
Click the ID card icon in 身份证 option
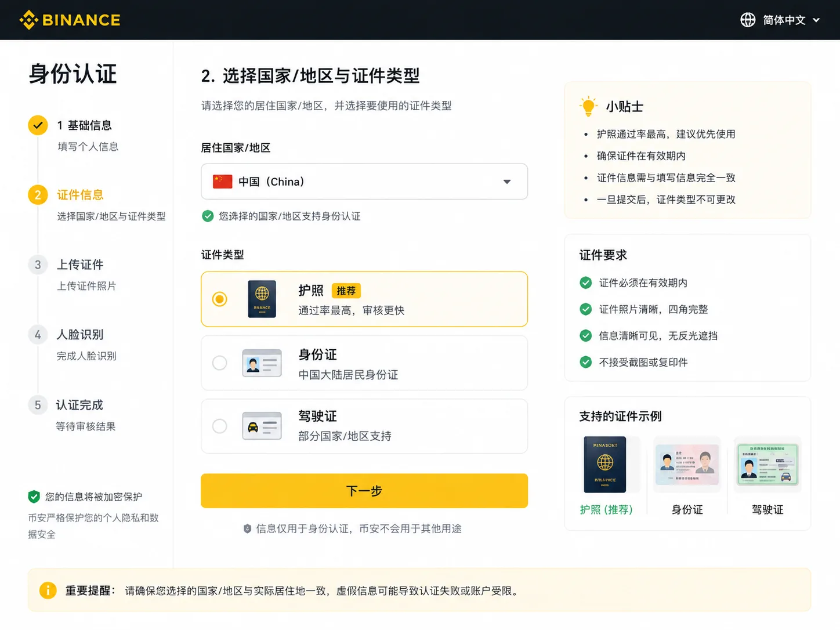click(x=262, y=363)
